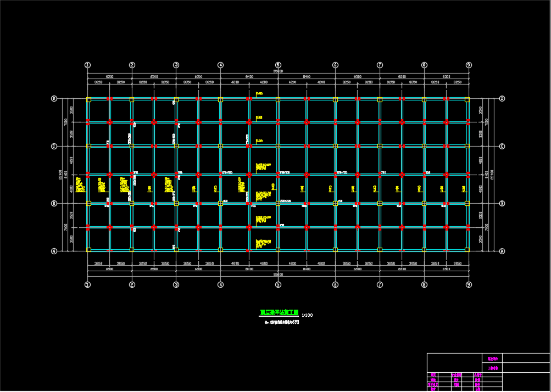Select top grid axis bubble 5
Viewport: 551px width, 392px height.
tap(278, 65)
